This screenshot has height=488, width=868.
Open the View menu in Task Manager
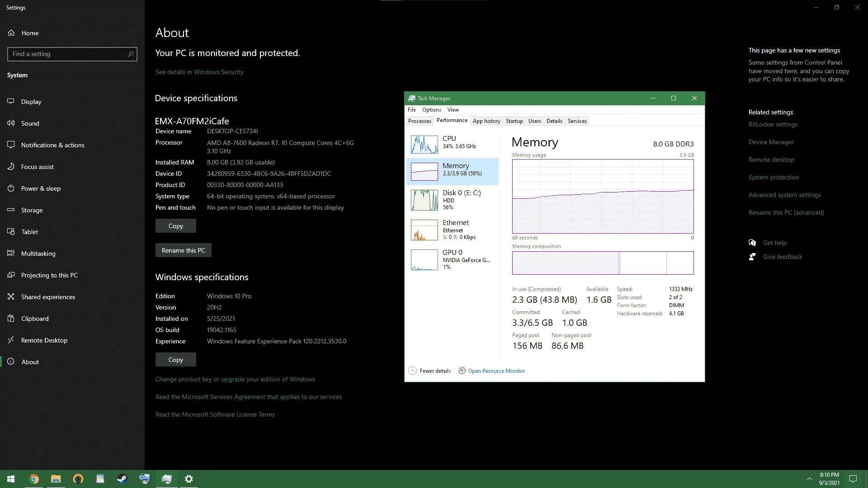click(x=453, y=110)
